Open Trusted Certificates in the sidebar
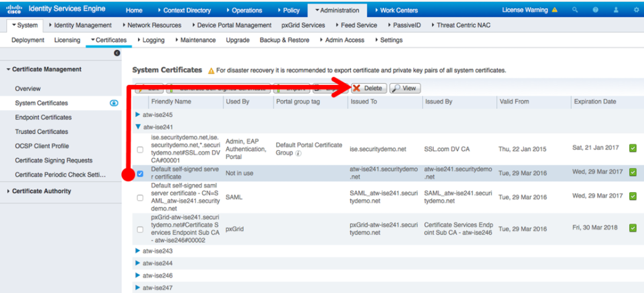 click(41, 132)
